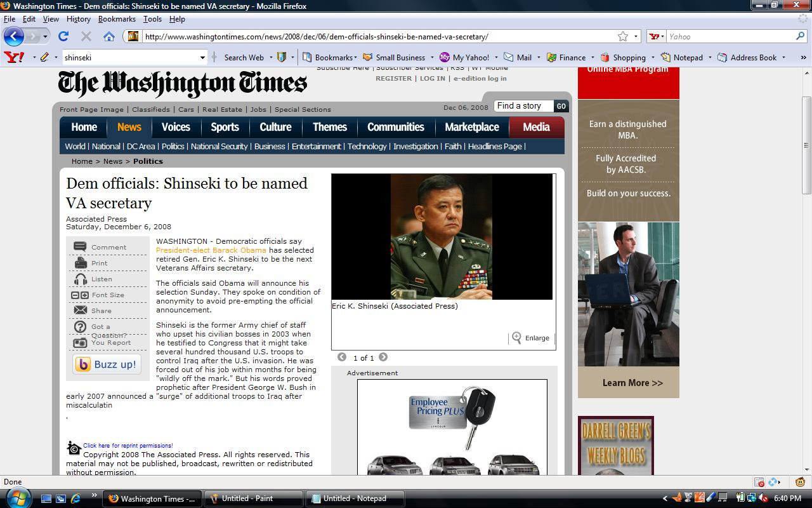The width and height of the screenshot is (812, 508).
Task: Go to the browser Home page icon
Action: [x=109, y=36]
